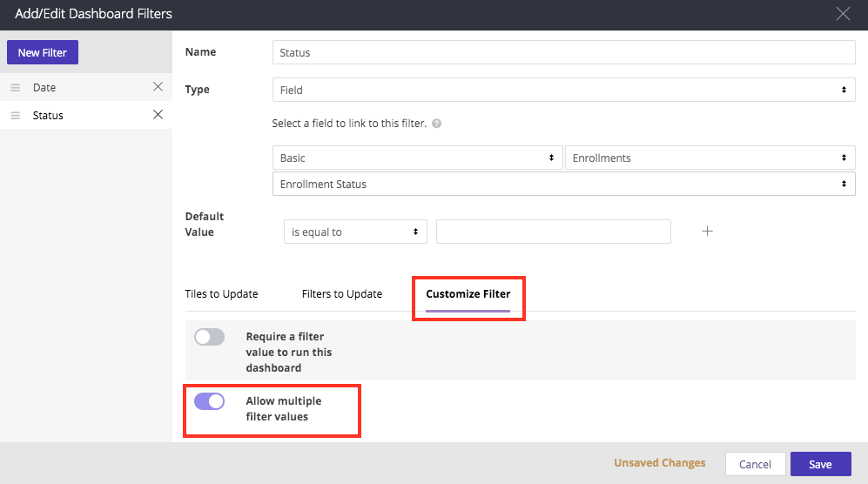Click the Name field containing Status

563,53
